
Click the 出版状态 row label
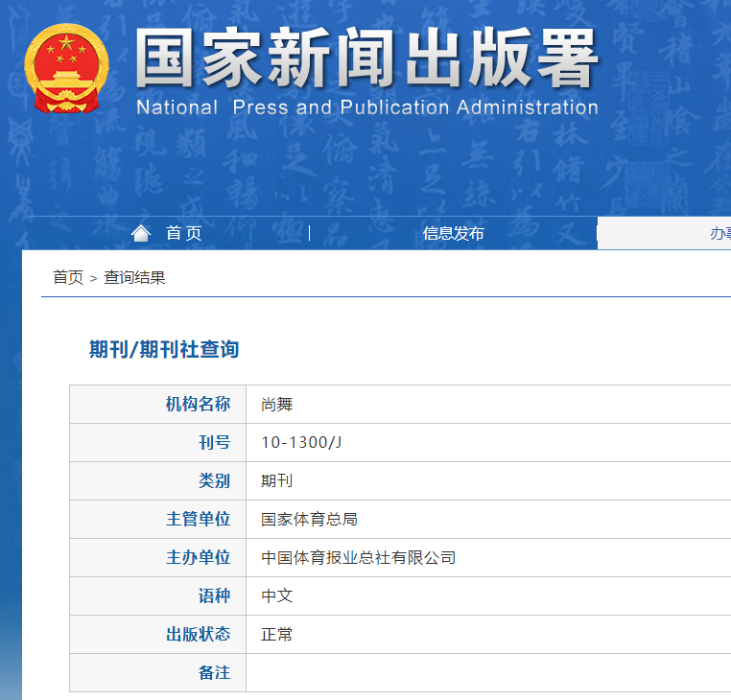click(x=198, y=634)
